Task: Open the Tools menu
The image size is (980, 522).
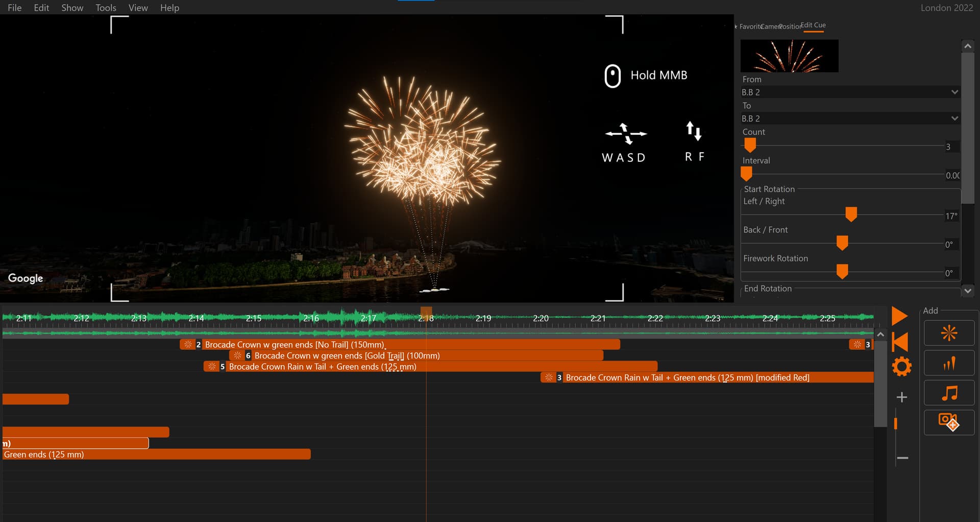Action: (106, 8)
